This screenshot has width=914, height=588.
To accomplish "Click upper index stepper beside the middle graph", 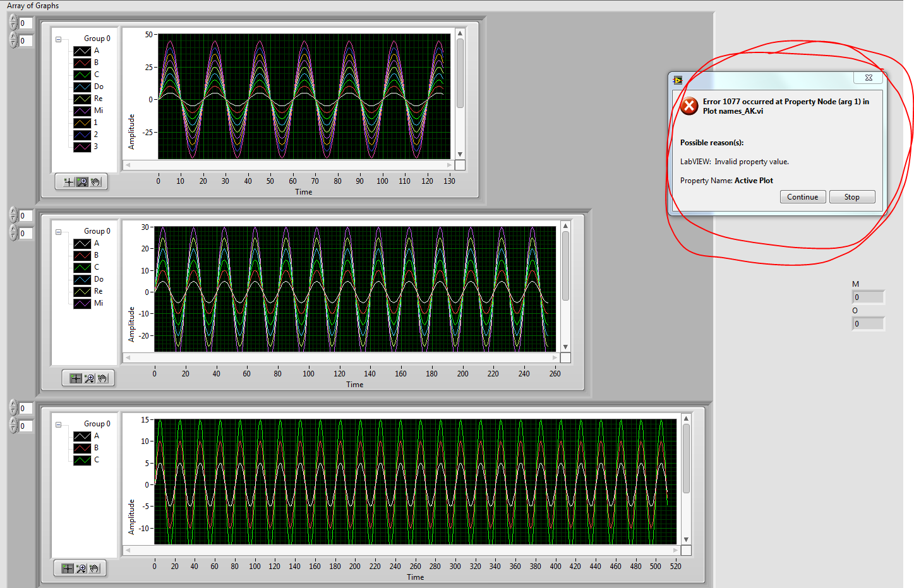I will [13, 215].
